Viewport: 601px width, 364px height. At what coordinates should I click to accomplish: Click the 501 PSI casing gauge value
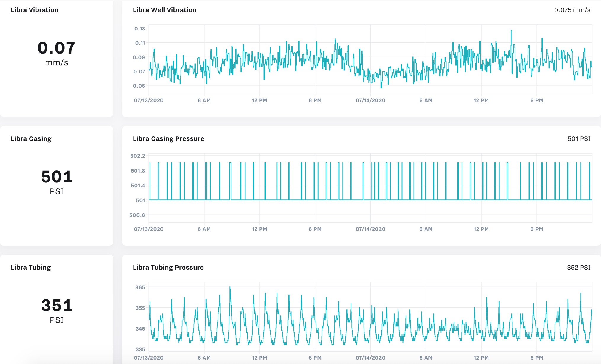pyautogui.click(x=57, y=182)
